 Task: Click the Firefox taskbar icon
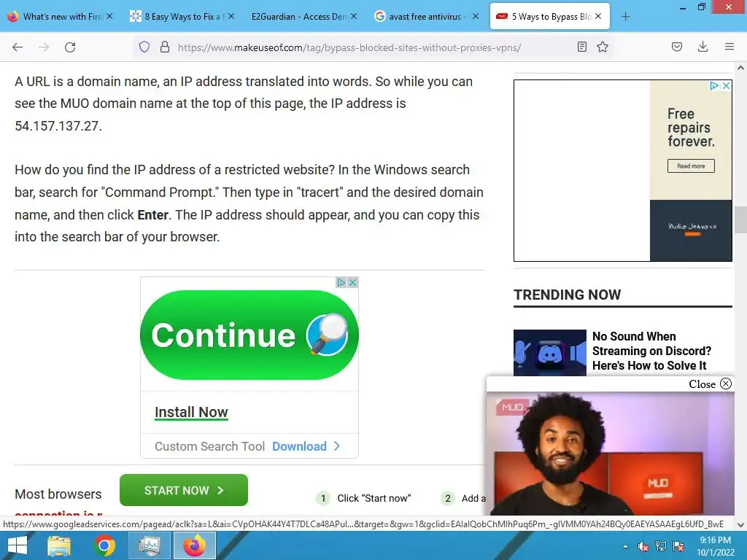point(195,545)
